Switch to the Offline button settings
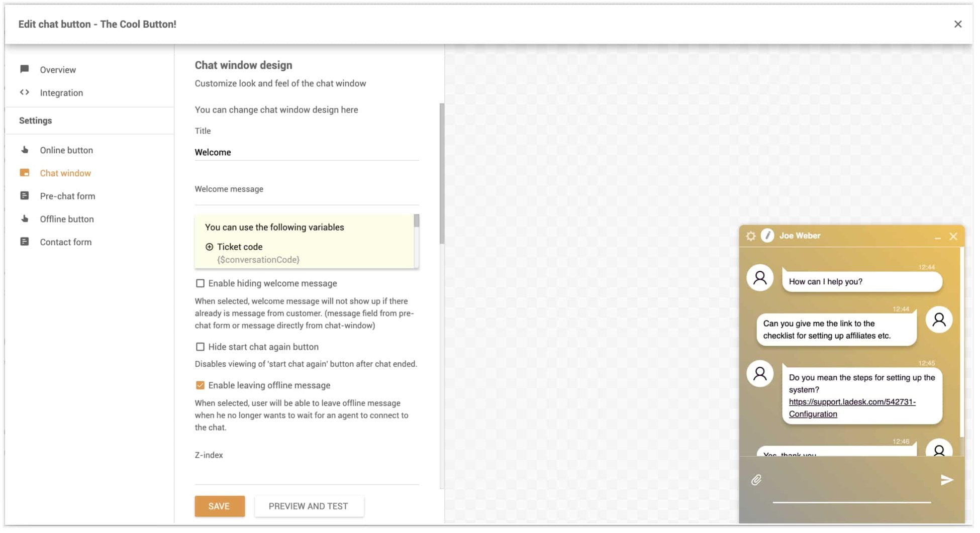This screenshot has width=980, height=533. click(x=67, y=219)
